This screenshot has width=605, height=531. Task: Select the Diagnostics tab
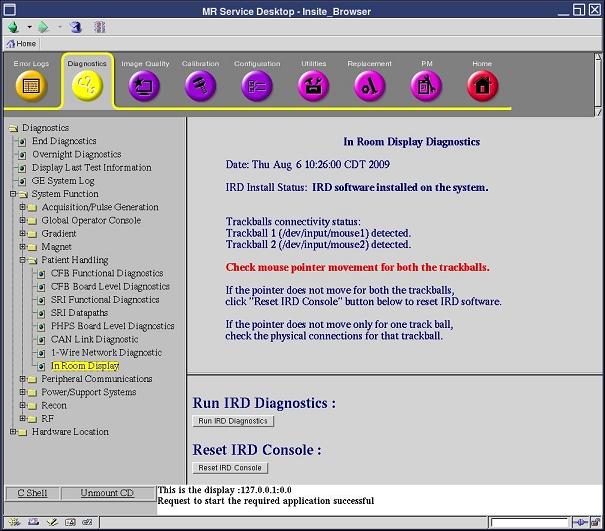coord(87,80)
